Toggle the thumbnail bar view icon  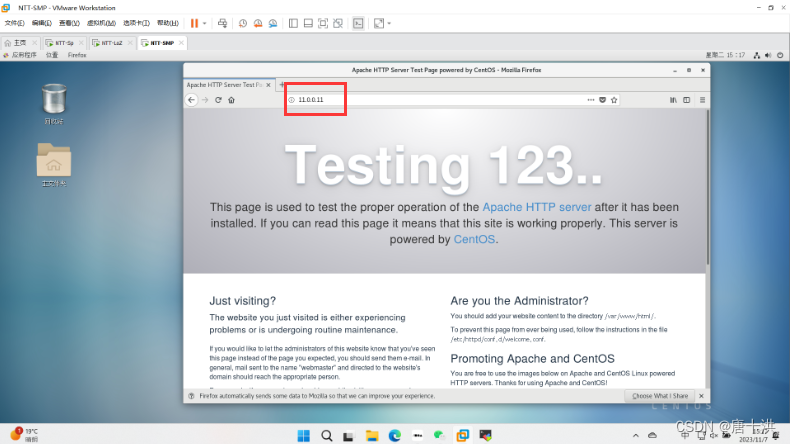point(308,23)
